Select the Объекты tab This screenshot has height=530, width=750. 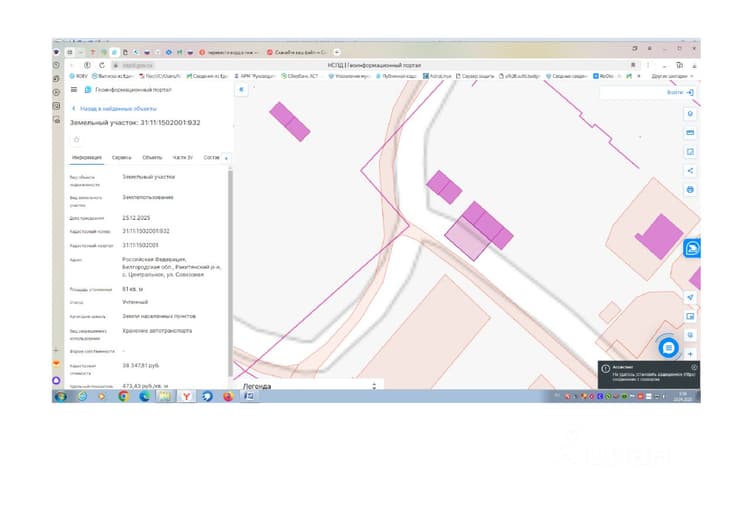point(152,157)
